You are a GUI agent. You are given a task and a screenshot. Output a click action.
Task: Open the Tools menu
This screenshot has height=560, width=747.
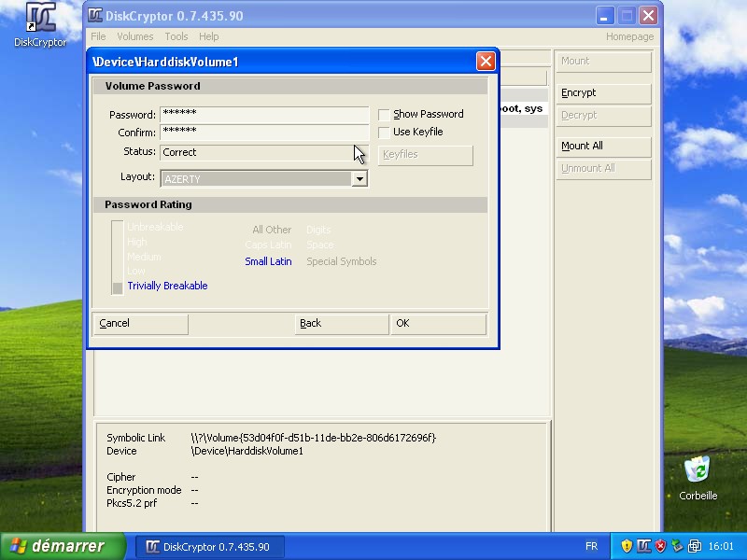pos(176,36)
